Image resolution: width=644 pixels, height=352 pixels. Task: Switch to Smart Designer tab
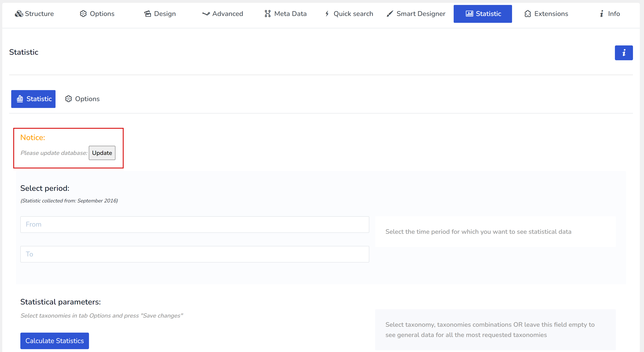point(416,14)
